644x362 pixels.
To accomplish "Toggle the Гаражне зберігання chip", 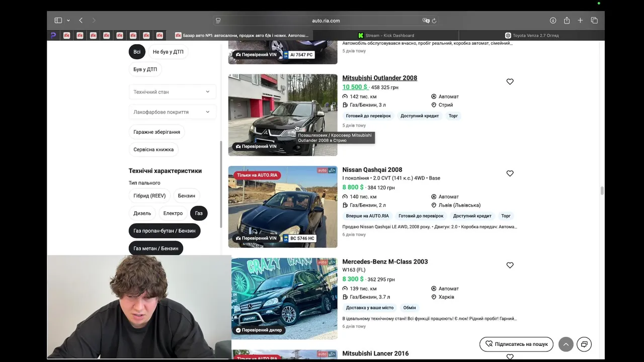I will 156,132.
